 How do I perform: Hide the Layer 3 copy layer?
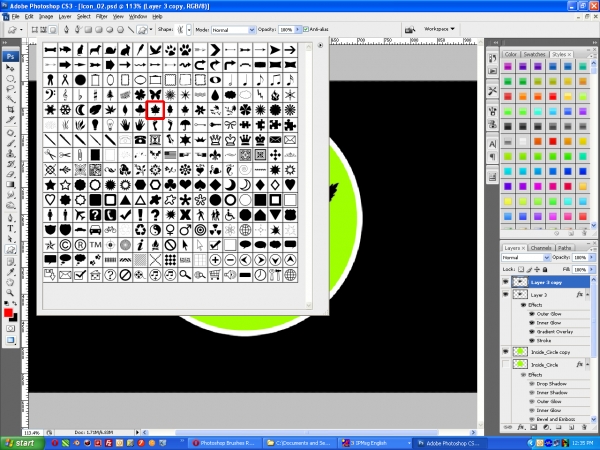pos(505,282)
